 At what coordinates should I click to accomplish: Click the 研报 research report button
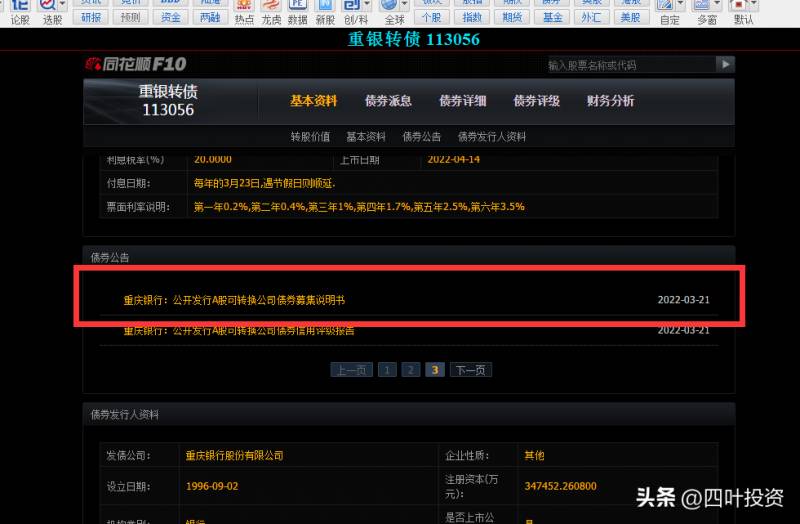pos(91,17)
